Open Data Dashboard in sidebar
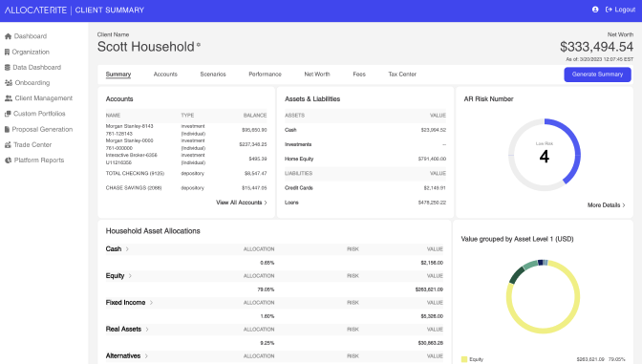 pyautogui.click(x=37, y=68)
